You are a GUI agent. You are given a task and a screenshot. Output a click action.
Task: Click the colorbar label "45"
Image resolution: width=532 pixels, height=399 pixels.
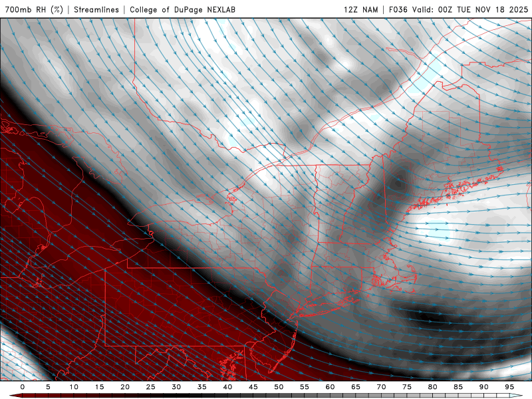(253, 387)
